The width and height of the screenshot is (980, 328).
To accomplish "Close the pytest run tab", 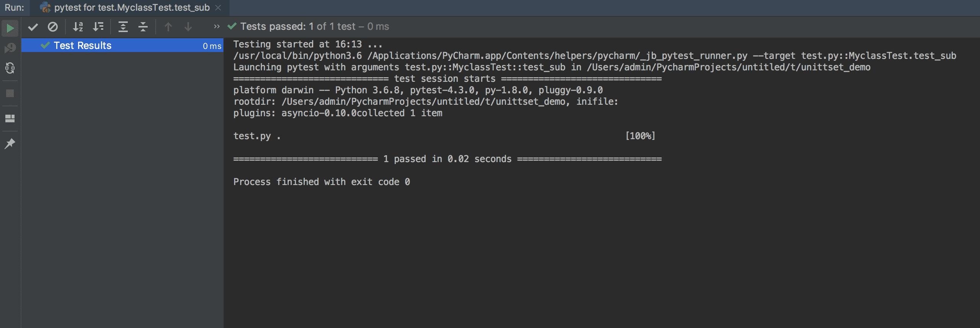I will (x=218, y=8).
